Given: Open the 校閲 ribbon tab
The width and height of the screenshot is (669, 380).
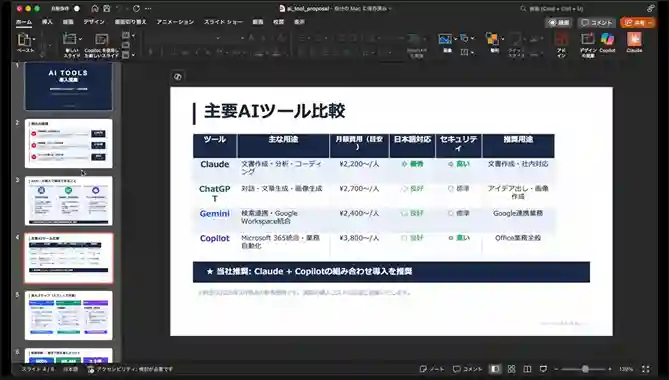Looking at the screenshot, I should point(279,22).
